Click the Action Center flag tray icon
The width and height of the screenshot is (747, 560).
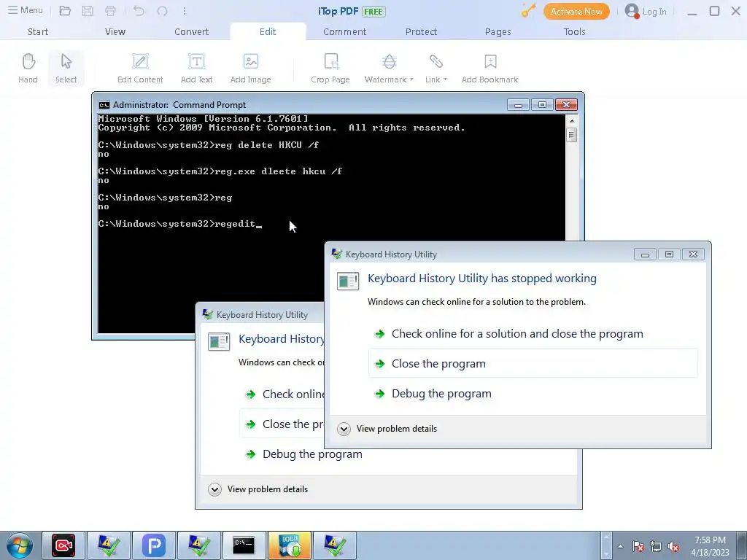click(638, 546)
